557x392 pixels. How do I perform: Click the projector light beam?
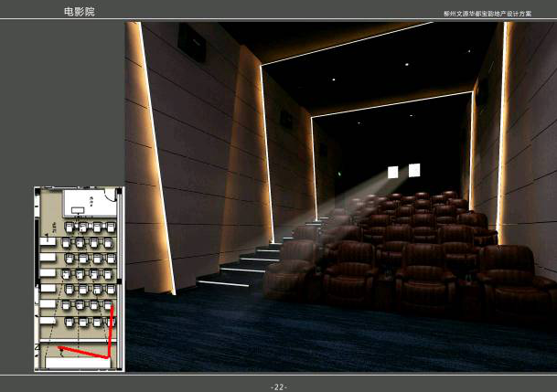(357, 201)
